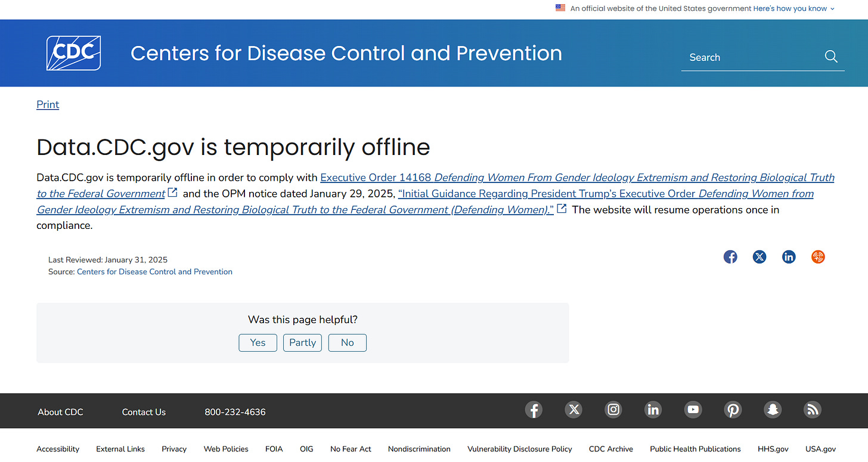Click "Was this page helpful?" text

303,320
